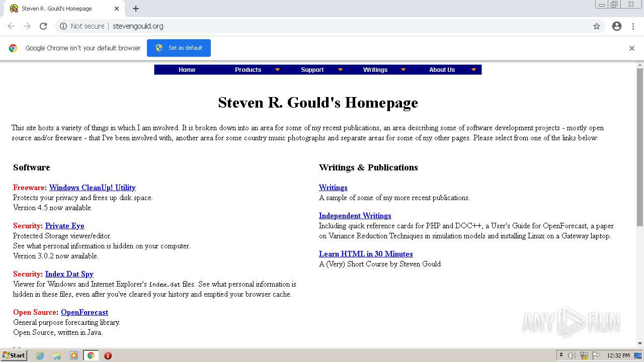
Task: Open the volume speaker tray icon
Action: tap(572, 355)
